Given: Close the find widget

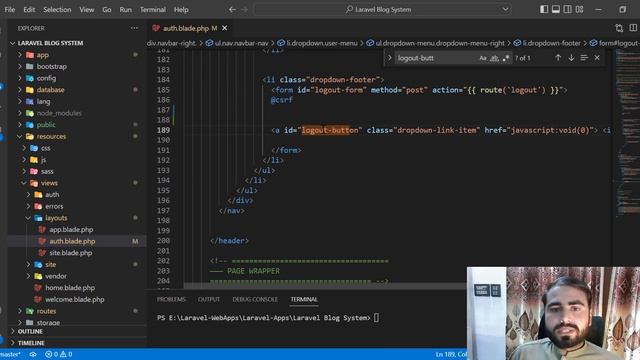Looking at the screenshot, I should pos(597,58).
